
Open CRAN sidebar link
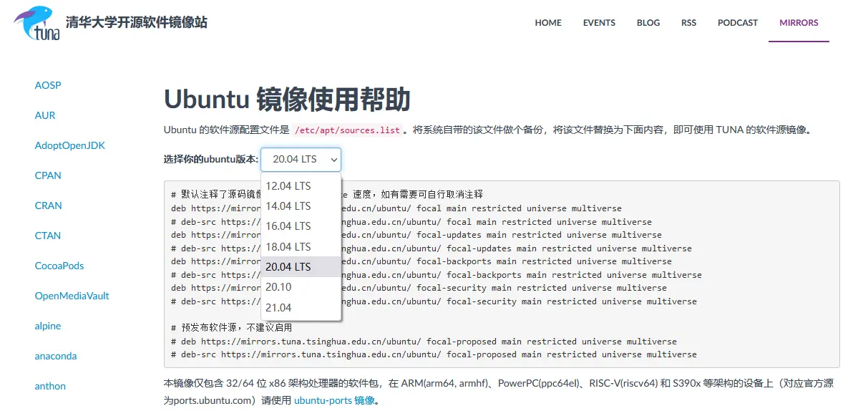coord(49,205)
